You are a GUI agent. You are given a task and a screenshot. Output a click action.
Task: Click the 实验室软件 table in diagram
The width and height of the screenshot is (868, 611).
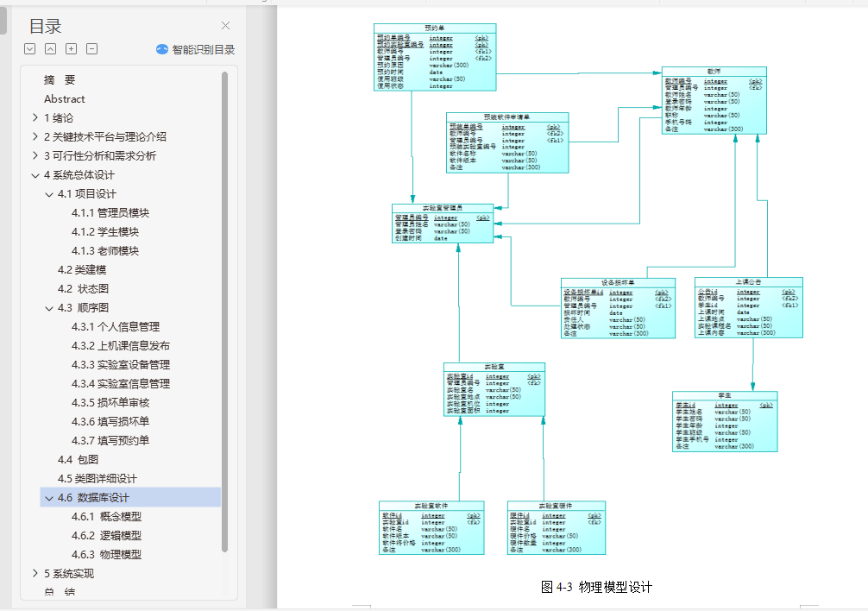431,528
